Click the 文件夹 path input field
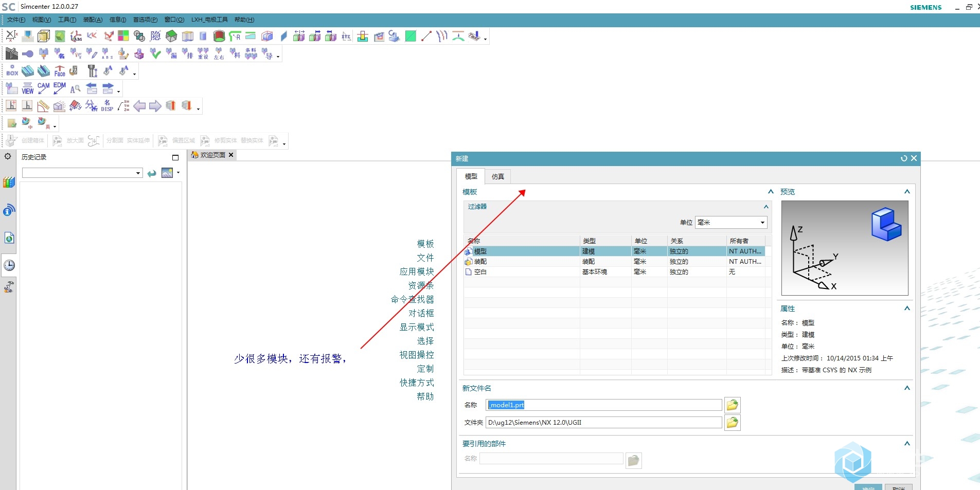 coord(604,423)
